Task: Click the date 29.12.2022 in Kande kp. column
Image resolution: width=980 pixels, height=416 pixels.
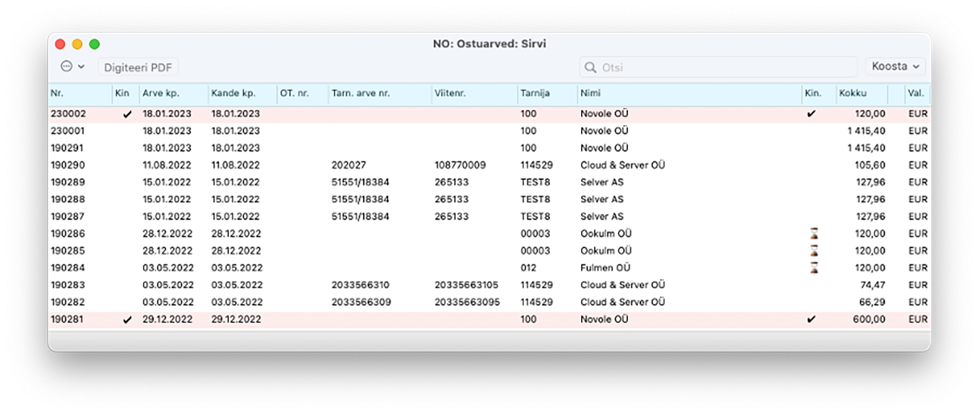Action: point(236,319)
